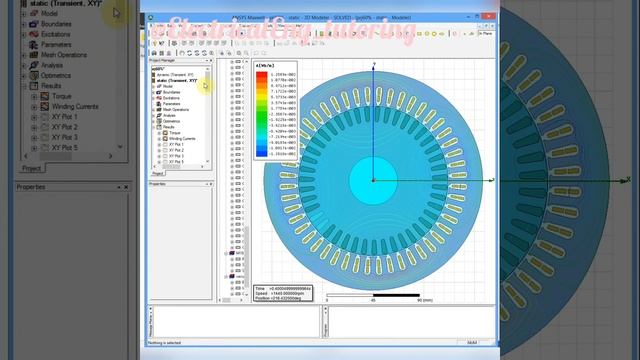Screen dimensions: 640x360
Task: Click the Results folder icon
Action: [x=159, y=127]
